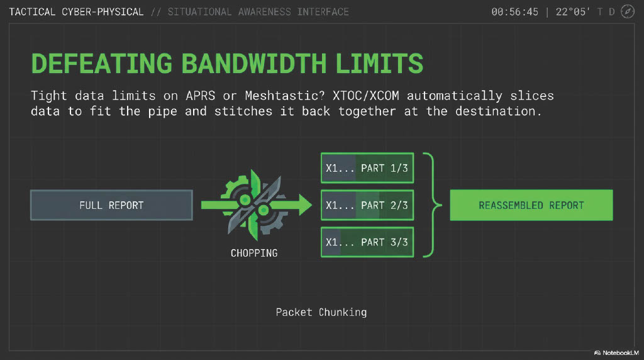The width and height of the screenshot is (644, 360).
Task: Click the 00:56:45 timer readout
Action: click(x=514, y=12)
